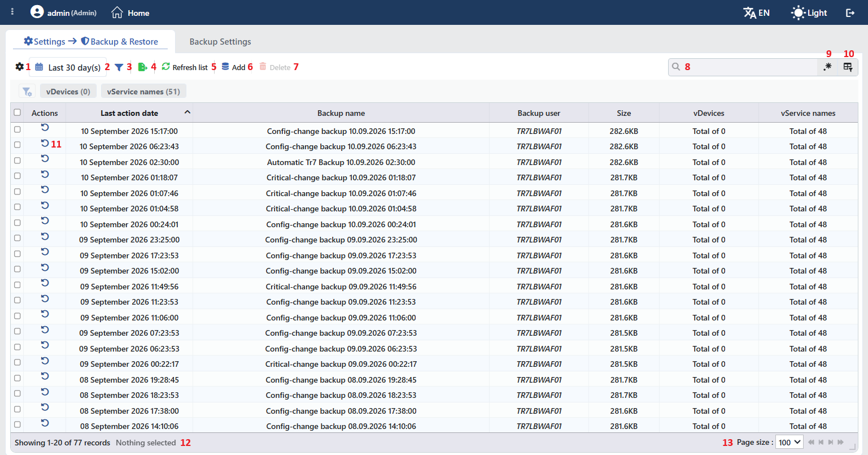Tick checkbox for backup 10.09.2026 01:07:46
Screen dimensions: 868x455
(x=17, y=192)
